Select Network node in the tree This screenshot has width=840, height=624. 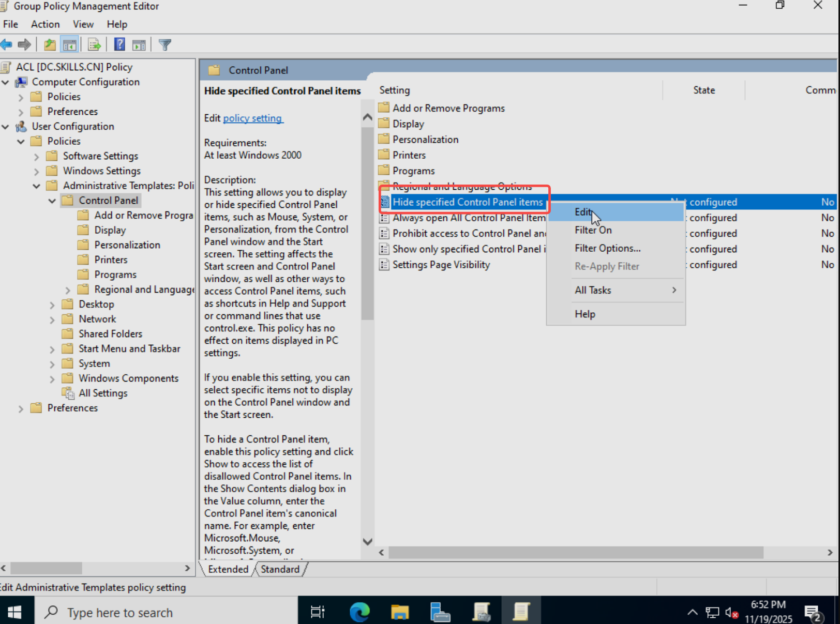[x=97, y=319]
